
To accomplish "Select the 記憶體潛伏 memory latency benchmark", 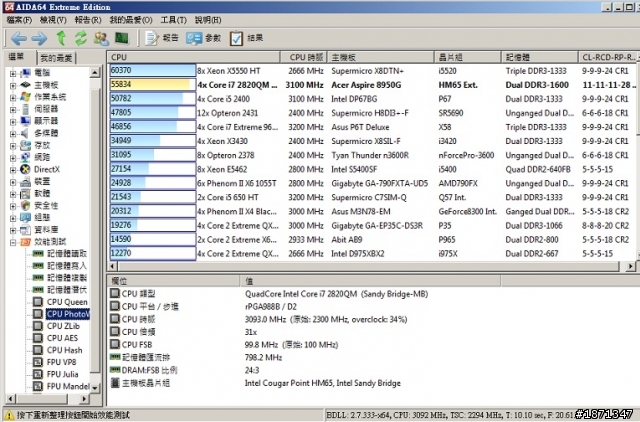I will pos(67,290).
